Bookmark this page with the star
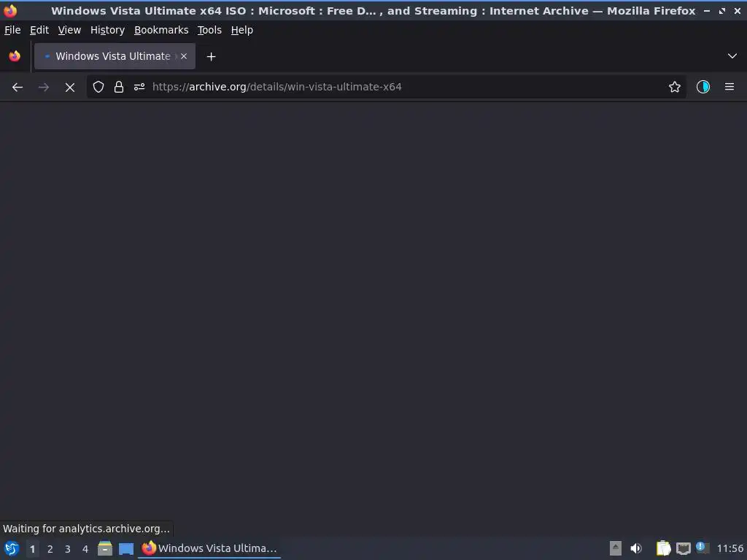The image size is (747, 560). click(675, 87)
